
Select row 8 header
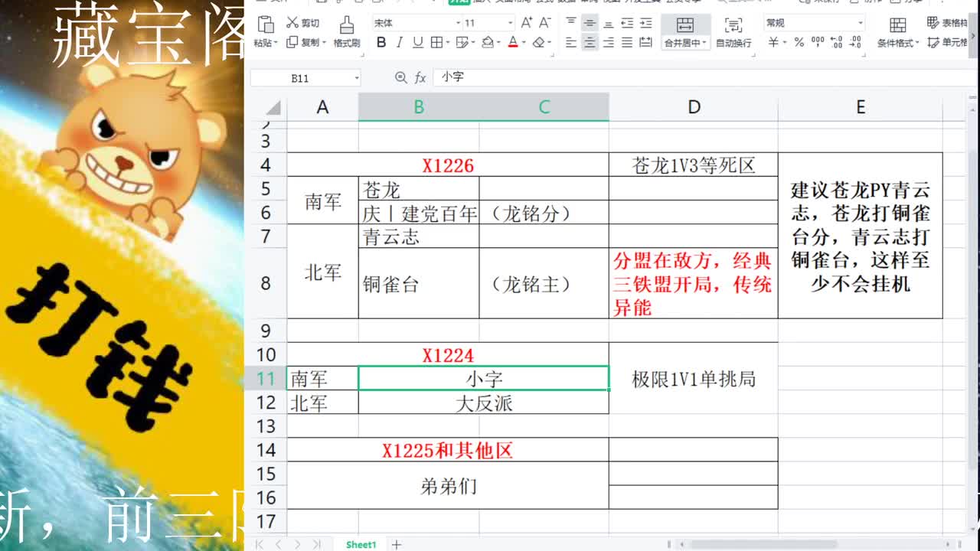[266, 283]
